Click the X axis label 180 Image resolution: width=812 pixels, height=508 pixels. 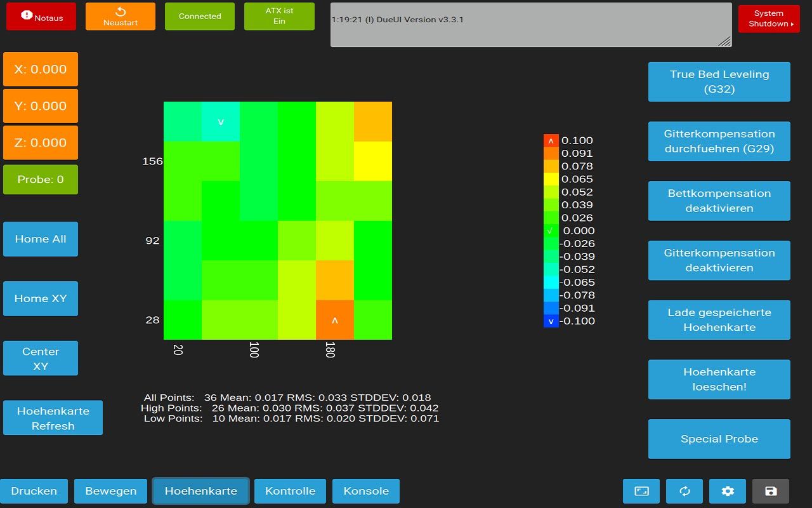329,350
